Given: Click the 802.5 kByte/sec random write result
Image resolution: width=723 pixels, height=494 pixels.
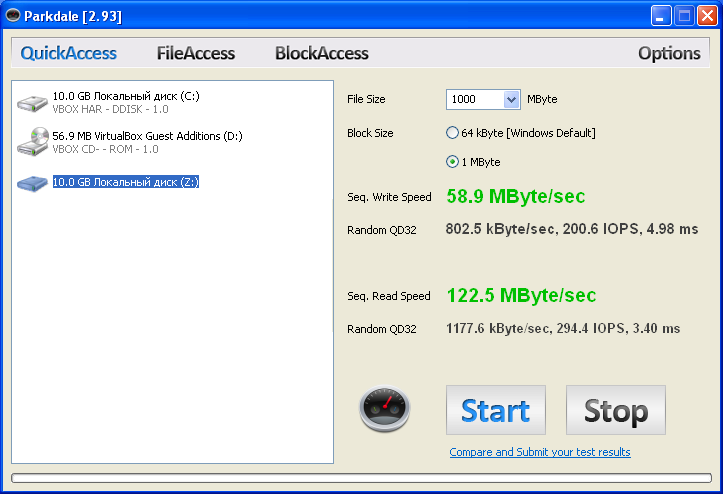Looking at the screenshot, I should [572, 229].
